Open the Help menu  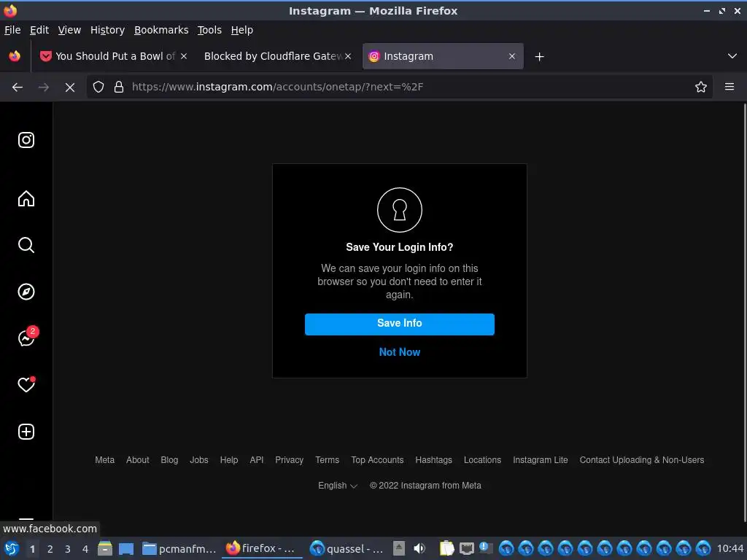241,30
